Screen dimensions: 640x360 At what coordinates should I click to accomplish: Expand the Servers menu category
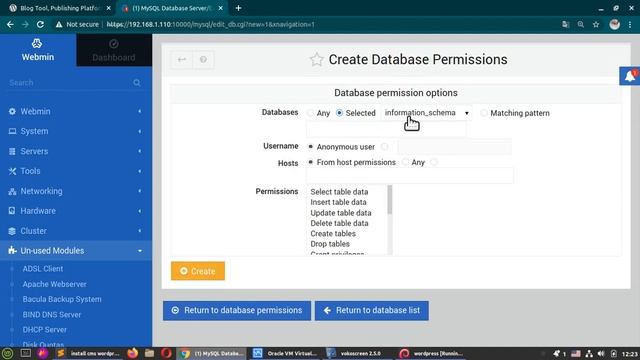pyautogui.click(x=76, y=151)
